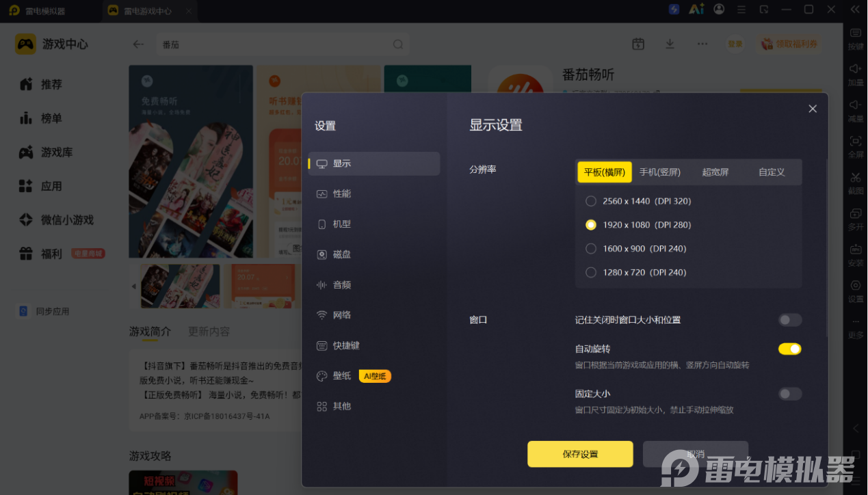The width and height of the screenshot is (868, 495).
Task: Click the 安装 APK install icon
Action: pos(856,255)
